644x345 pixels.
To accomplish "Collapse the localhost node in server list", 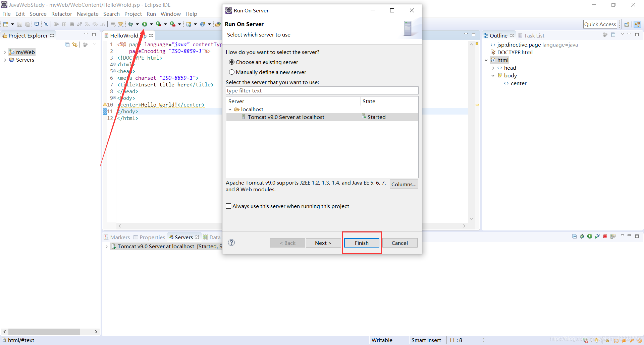I will click(x=230, y=110).
